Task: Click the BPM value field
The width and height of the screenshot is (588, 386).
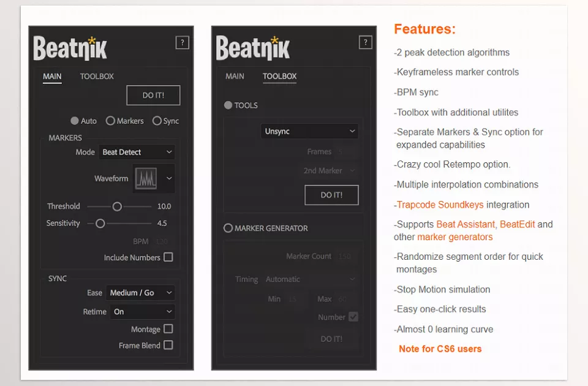Action: tap(162, 241)
